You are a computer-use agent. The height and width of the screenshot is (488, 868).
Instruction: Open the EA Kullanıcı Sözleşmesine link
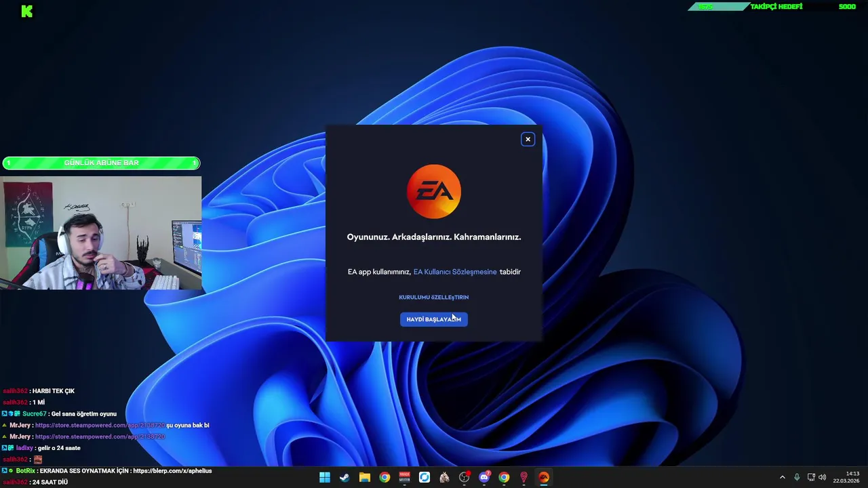pos(455,272)
